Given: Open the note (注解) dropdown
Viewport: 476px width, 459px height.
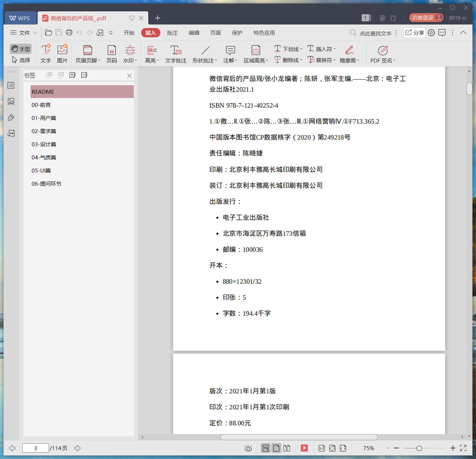Looking at the screenshot, I should (230, 54).
